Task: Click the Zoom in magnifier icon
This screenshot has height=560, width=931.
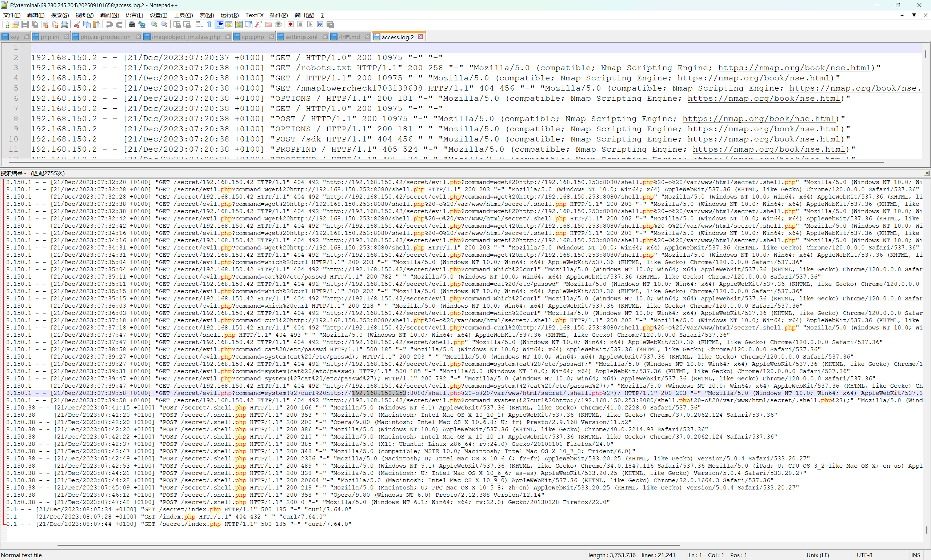Action: click(154, 24)
